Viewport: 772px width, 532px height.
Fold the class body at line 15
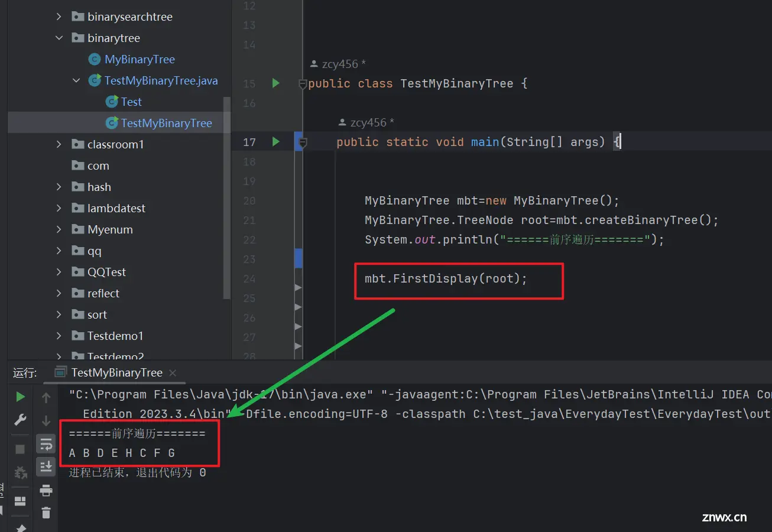(x=303, y=84)
